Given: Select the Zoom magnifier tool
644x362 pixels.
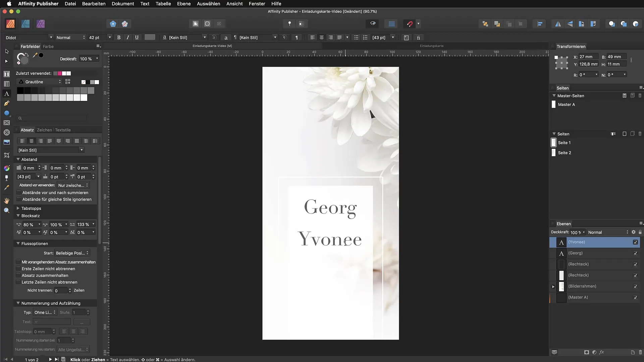Looking at the screenshot, I should [7, 210].
